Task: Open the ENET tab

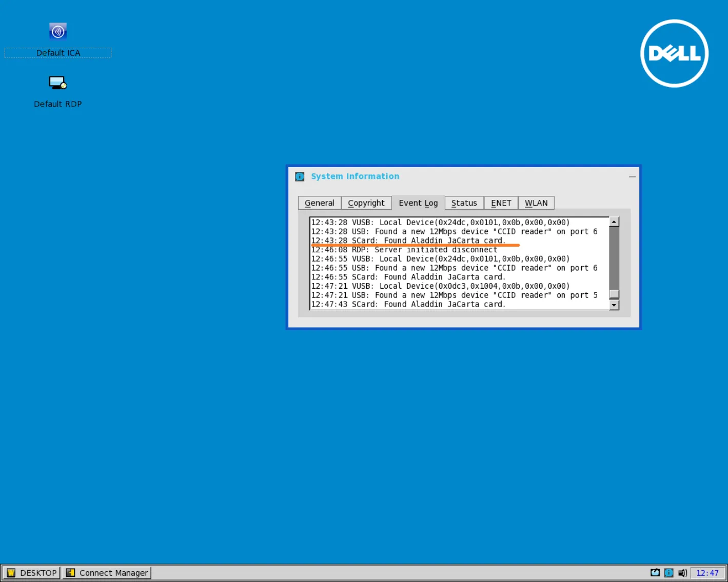Action: pyautogui.click(x=501, y=203)
